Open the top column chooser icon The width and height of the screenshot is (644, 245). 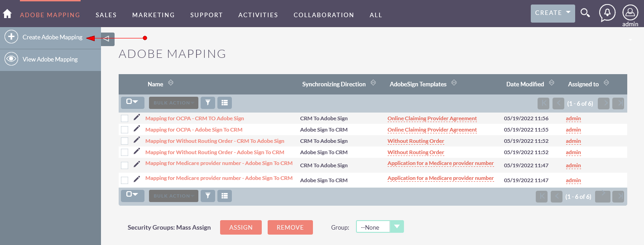225,103
